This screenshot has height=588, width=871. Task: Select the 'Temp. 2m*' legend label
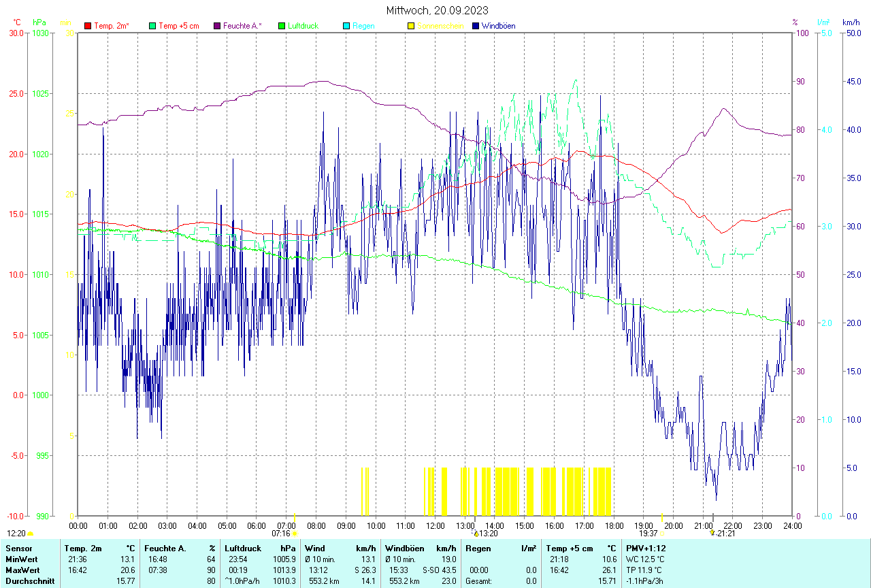pos(112,26)
